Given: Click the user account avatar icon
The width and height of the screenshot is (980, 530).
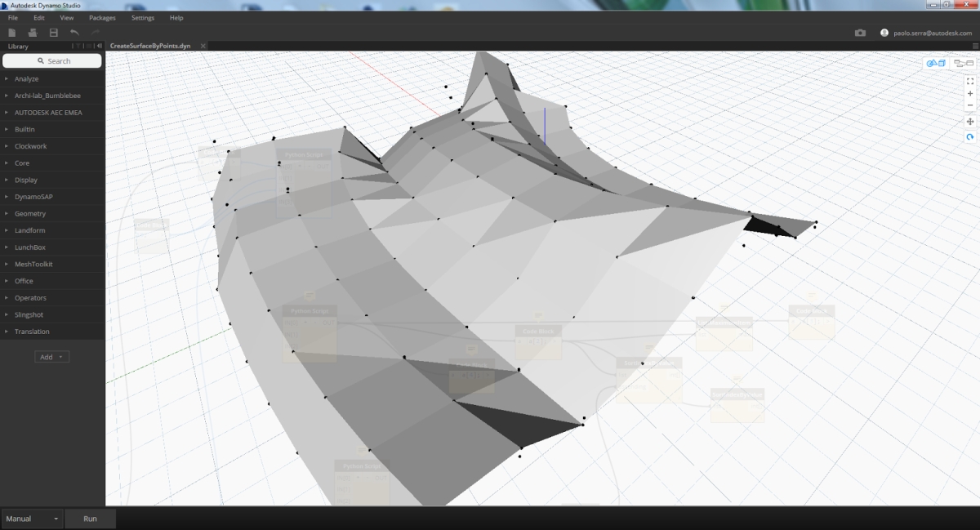Looking at the screenshot, I should pyautogui.click(x=884, y=33).
